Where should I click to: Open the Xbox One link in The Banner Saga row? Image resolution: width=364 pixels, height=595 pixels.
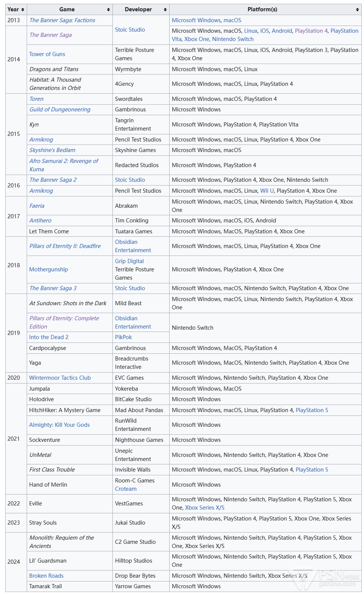tap(197, 39)
